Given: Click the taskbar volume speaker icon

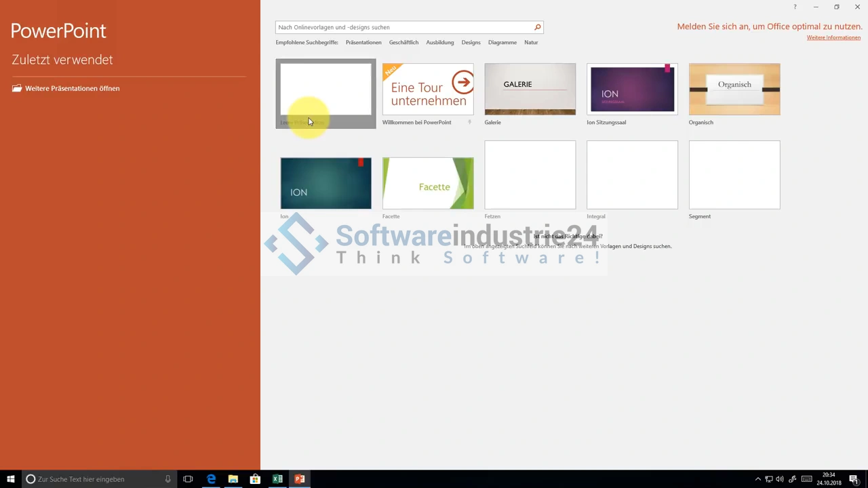Looking at the screenshot, I should coord(780,479).
